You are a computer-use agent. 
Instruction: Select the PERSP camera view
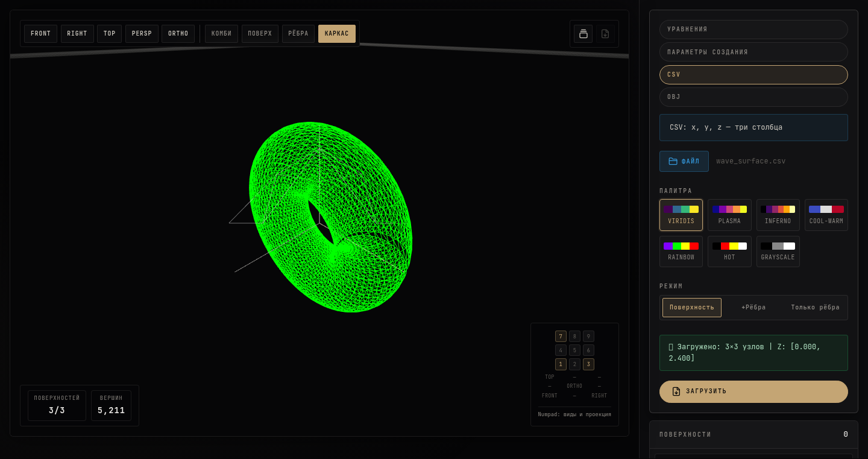click(142, 34)
